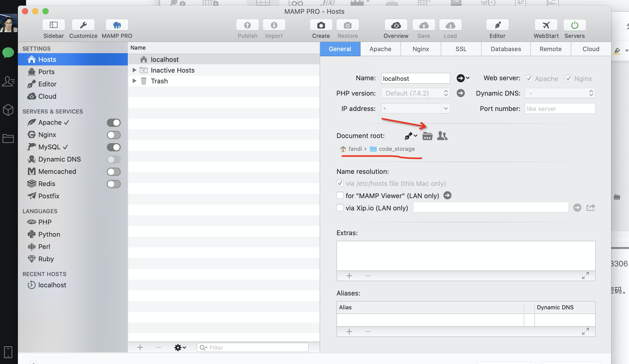Image resolution: width=629 pixels, height=364 pixels.
Task: Click the Publish toolbar icon
Action: coord(248,25)
